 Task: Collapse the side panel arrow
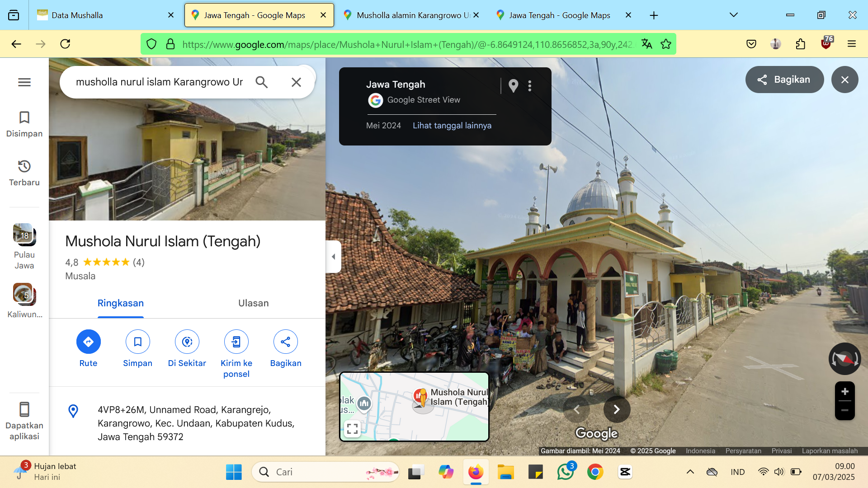(x=333, y=257)
